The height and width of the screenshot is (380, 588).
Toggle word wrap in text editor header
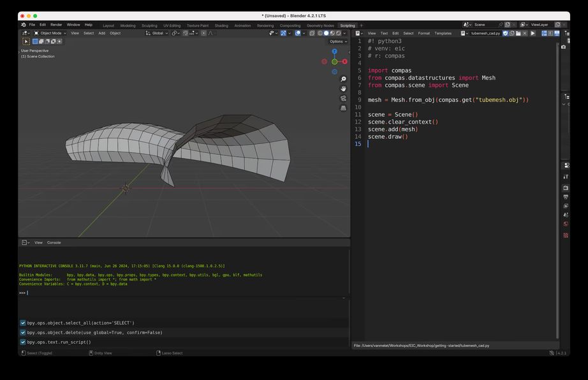(x=550, y=33)
